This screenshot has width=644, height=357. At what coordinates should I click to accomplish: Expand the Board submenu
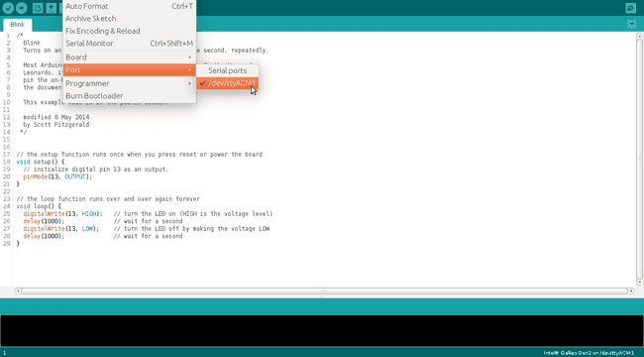(129, 58)
